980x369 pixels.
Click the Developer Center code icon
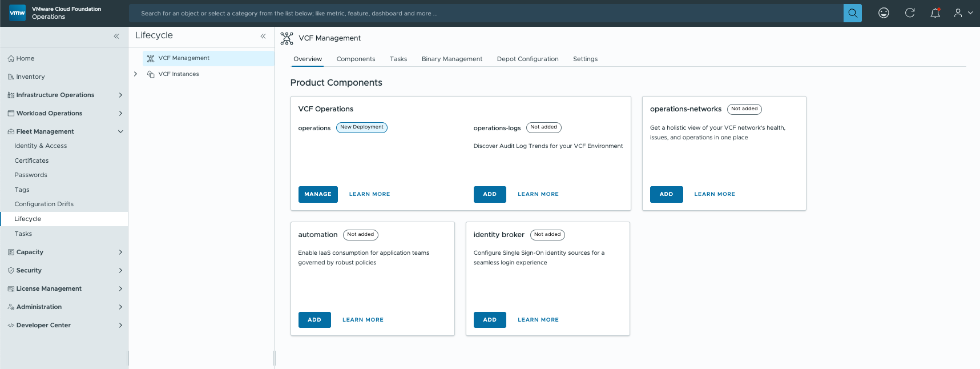[x=11, y=325]
